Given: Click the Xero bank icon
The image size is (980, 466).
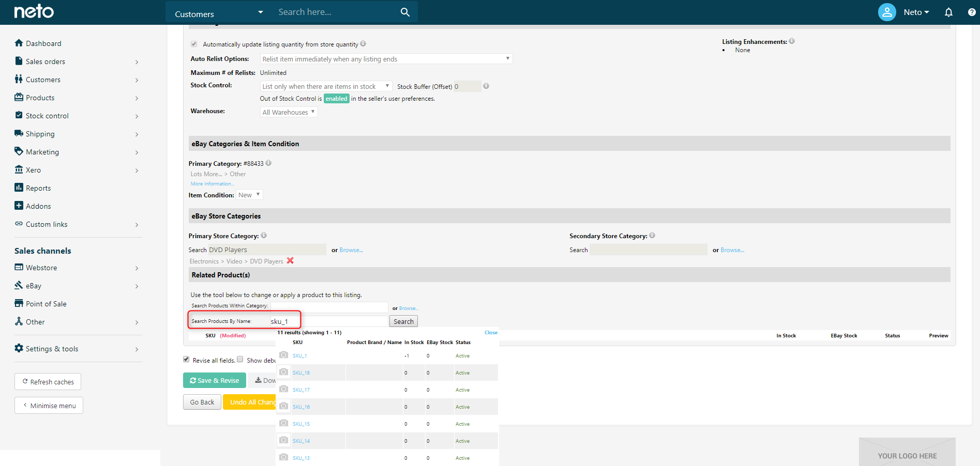Looking at the screenshot, I should (x=19, y=169).
